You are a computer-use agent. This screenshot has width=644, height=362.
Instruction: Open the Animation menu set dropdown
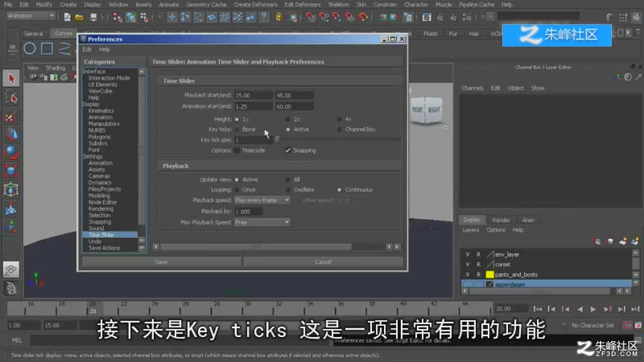coord(31,16)
